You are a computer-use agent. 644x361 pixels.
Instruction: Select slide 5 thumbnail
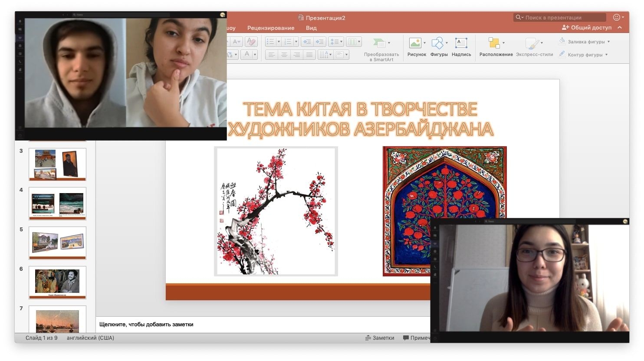(57, 243)
